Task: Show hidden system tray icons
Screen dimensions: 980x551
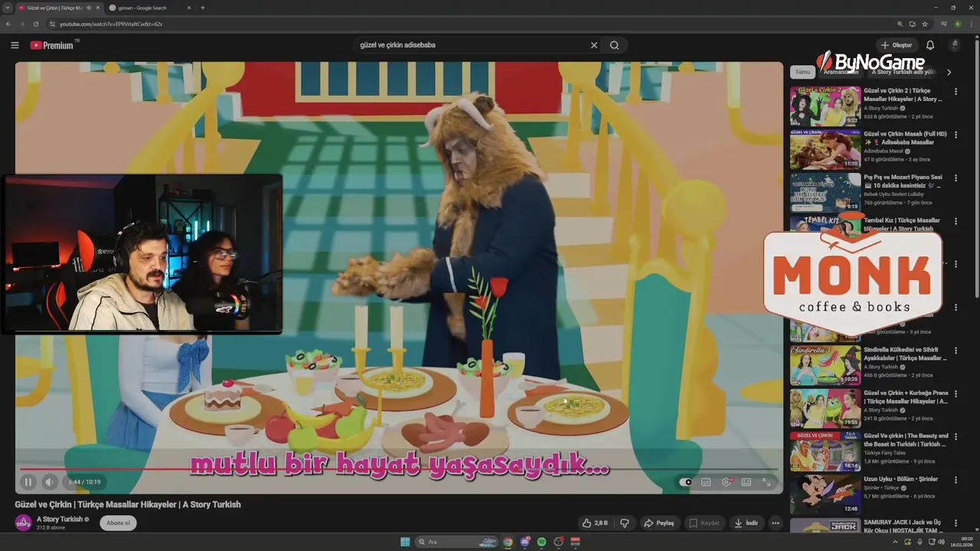Action: click(896, 542)
